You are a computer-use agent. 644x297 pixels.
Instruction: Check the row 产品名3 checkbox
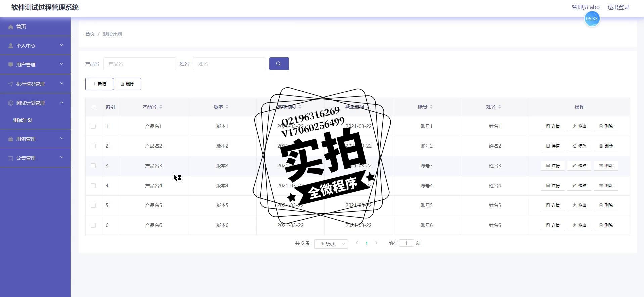click(x=93, y=166)
